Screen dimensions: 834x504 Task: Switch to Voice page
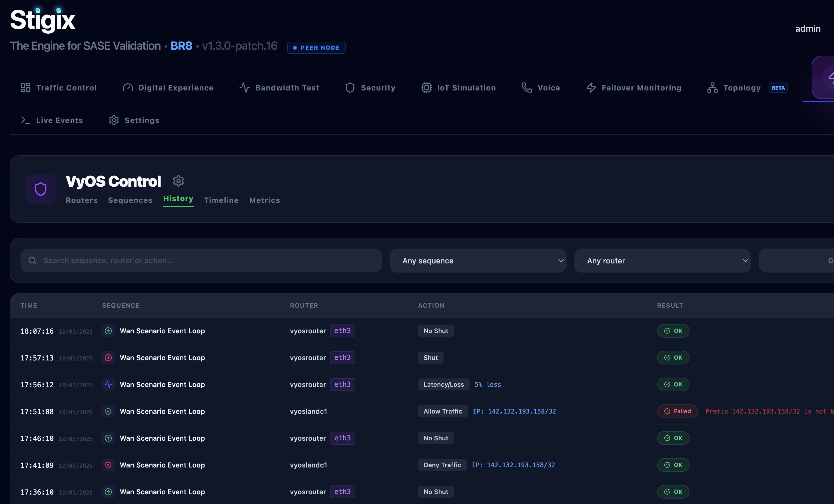pyautogui.click(x=541, y=88)
